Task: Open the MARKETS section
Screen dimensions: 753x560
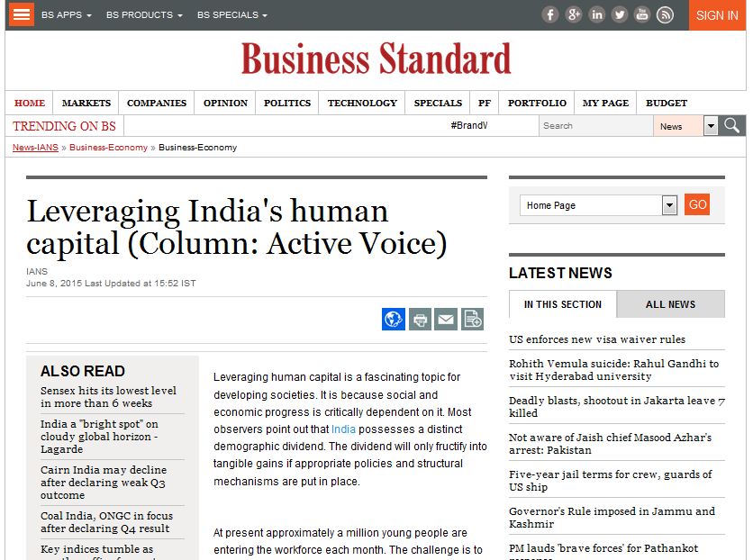Action: [x=86, y=104]
